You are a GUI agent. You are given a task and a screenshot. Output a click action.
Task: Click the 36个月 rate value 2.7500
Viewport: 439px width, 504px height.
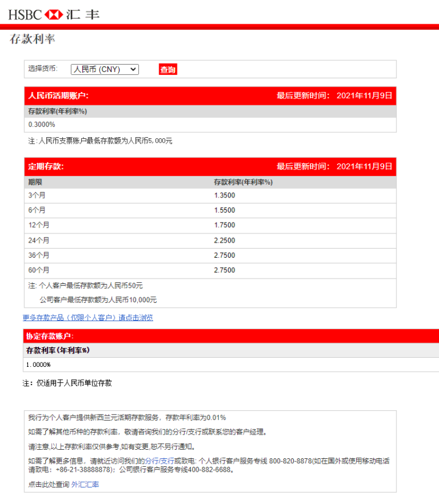224,255
